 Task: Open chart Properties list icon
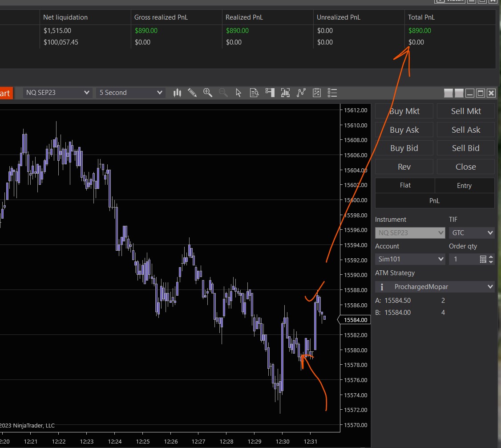[x=332, y=93]
